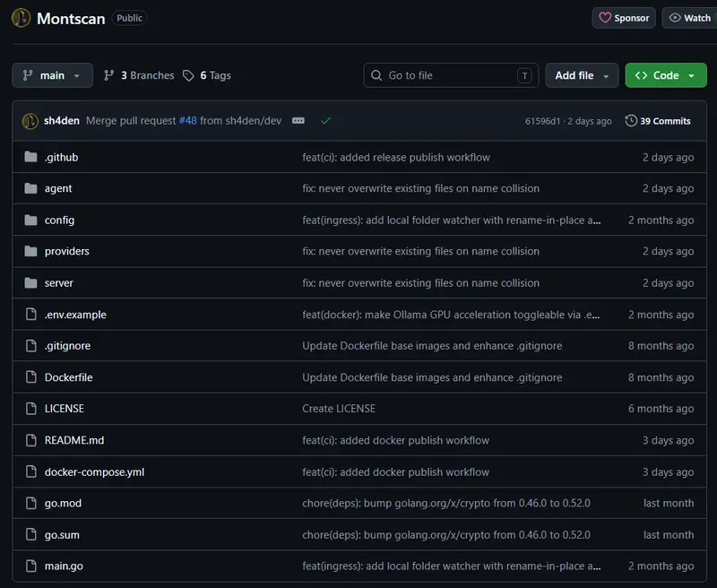
Task: View the 6 Tags list
Action: point(207,75)
